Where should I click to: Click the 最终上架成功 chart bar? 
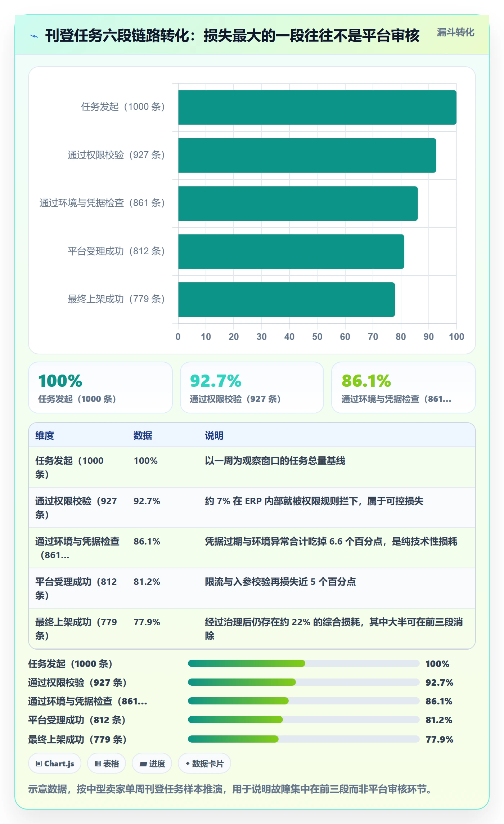click(x=287, y=300)
